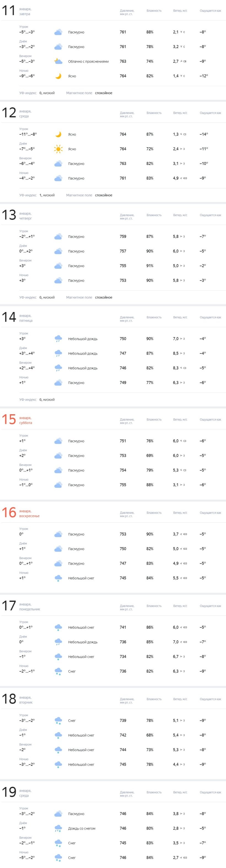Click "Дождь со снегом" condition text
The image size is (226, 868).
point(82,828)
